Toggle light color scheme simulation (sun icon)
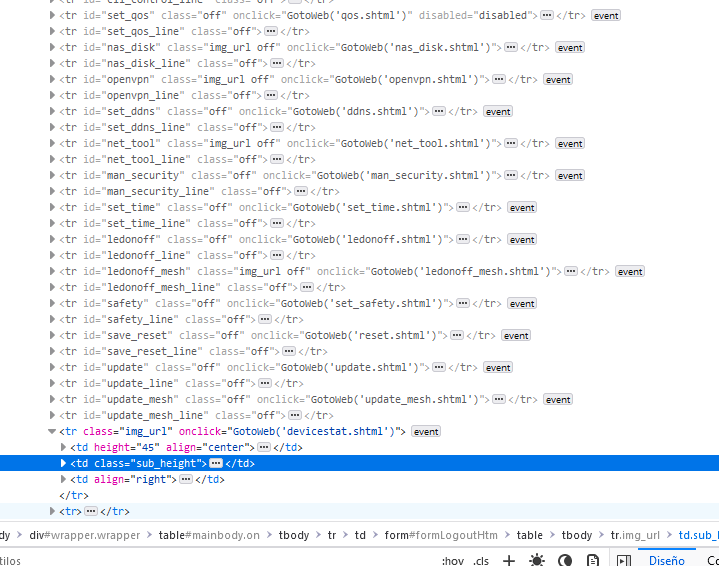The image size is (719, 566). [537, 560]
